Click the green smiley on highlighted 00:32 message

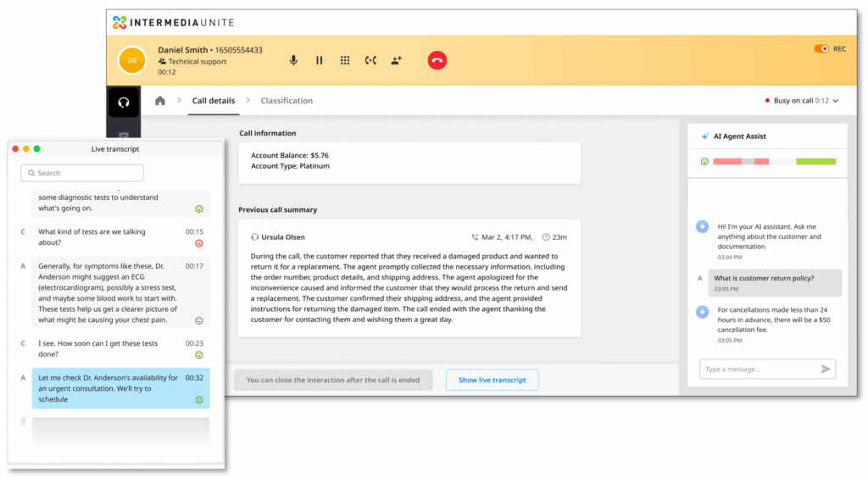198,400
